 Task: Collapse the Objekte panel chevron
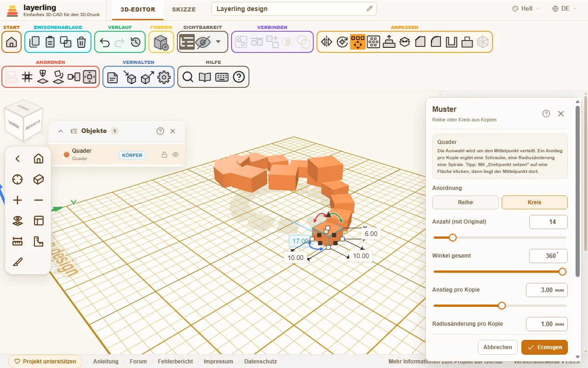(61, 131)
